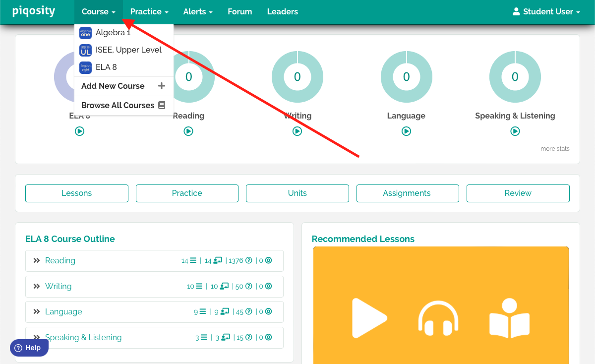Image resolution: width=595 pixels, height=364 pixels.
Task: Click the question mark icon in Writing row
Action: pyautogui.click(x=249, y=286)
